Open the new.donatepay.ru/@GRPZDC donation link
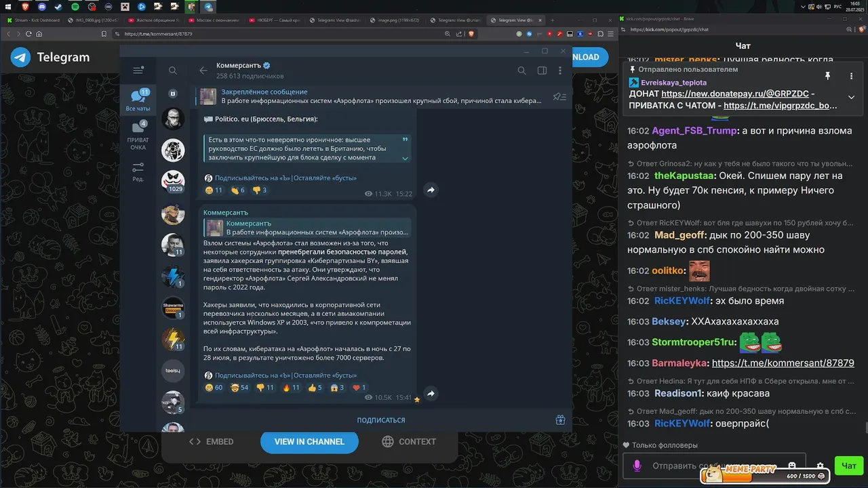Image resolution: width=868 pixels, height=488 pixels. (x=736, y=94)
